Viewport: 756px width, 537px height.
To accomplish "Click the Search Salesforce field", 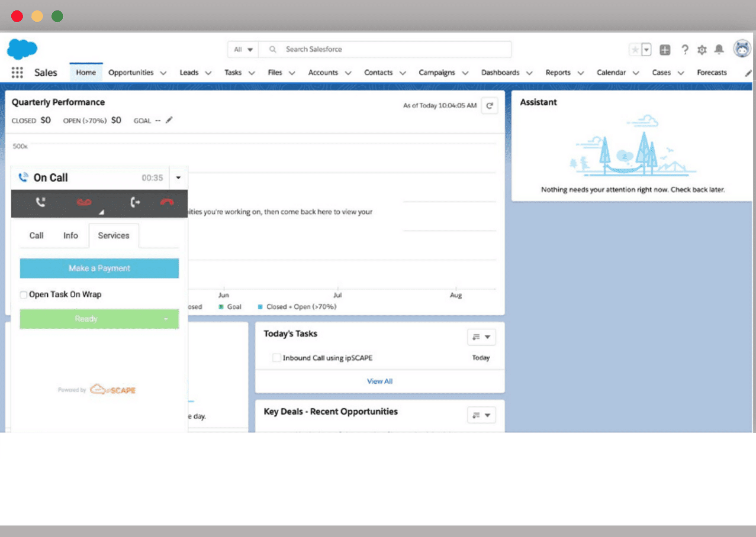I will [385, 49].
